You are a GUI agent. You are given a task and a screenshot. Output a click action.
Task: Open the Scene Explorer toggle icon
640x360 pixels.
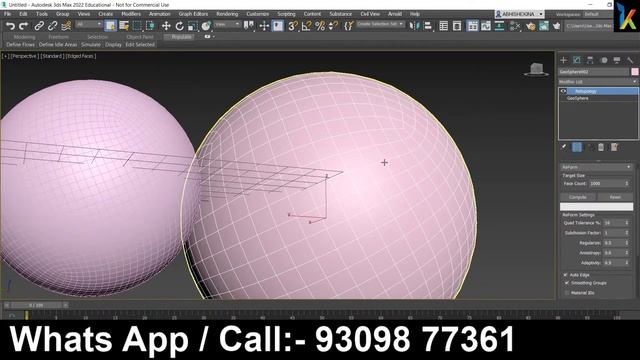point(444,26)
